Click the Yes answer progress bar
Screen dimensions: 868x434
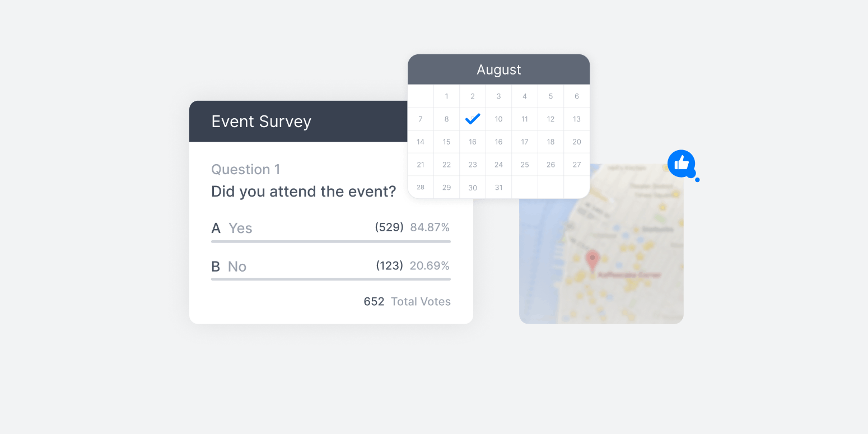click(x=330, y=241)
